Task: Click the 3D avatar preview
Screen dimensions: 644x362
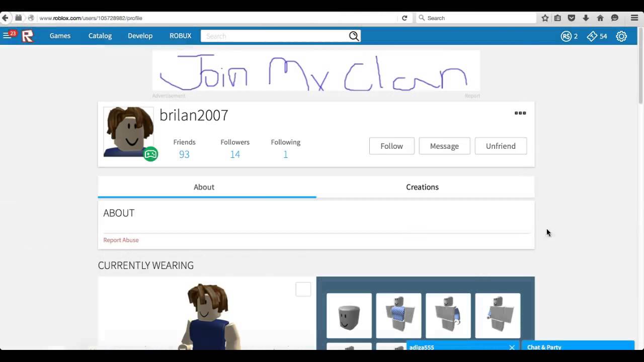Action: 207,313
